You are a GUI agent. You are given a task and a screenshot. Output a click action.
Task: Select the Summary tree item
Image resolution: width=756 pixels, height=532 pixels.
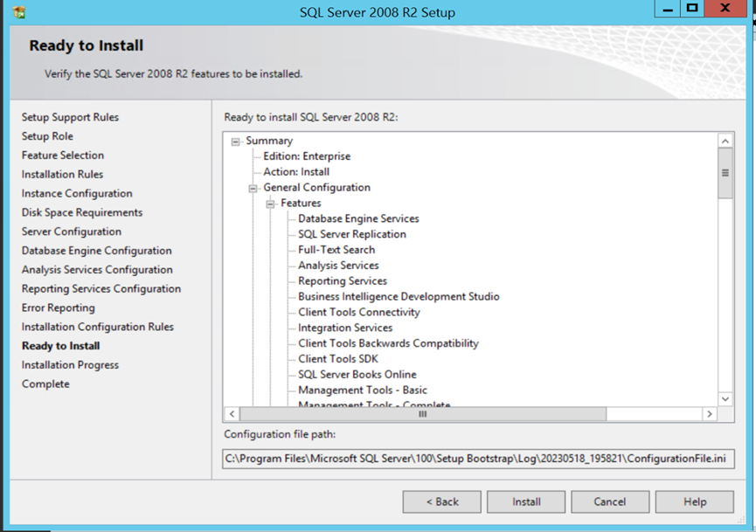(x=269, y=141)
